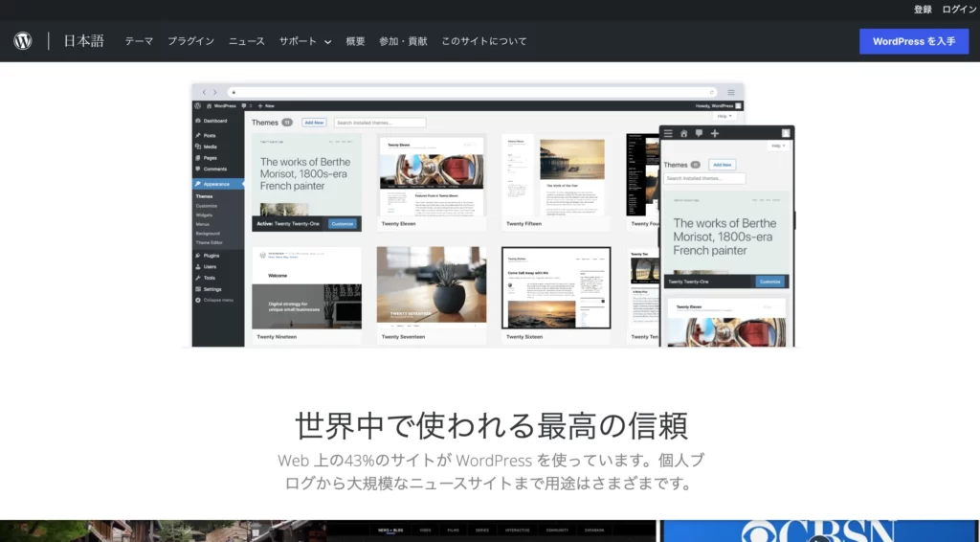Click the mobile mockup hamburger menu icon
The height and width of the screenshot is (542, 980).
(x=668, y=133)
